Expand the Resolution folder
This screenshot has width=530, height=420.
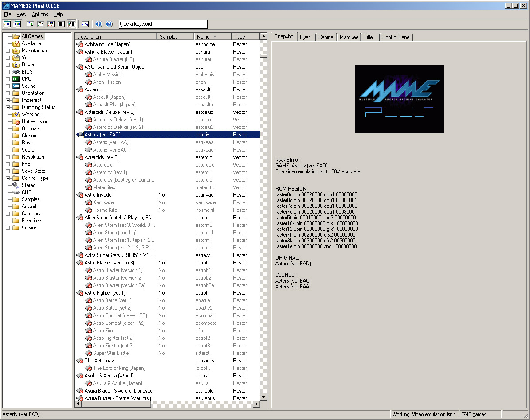[8, 157]
